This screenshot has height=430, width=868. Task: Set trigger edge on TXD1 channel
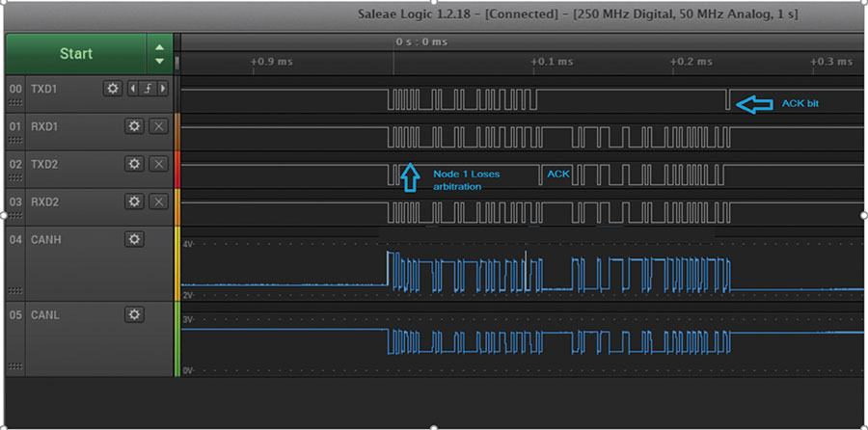[149, 88]
